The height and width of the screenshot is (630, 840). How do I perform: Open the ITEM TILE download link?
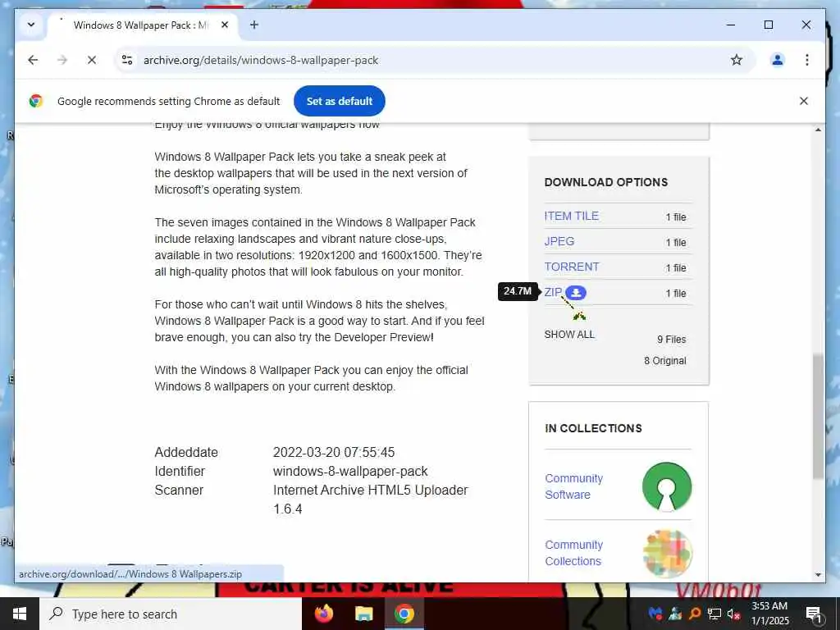click(x=571, y=216)
